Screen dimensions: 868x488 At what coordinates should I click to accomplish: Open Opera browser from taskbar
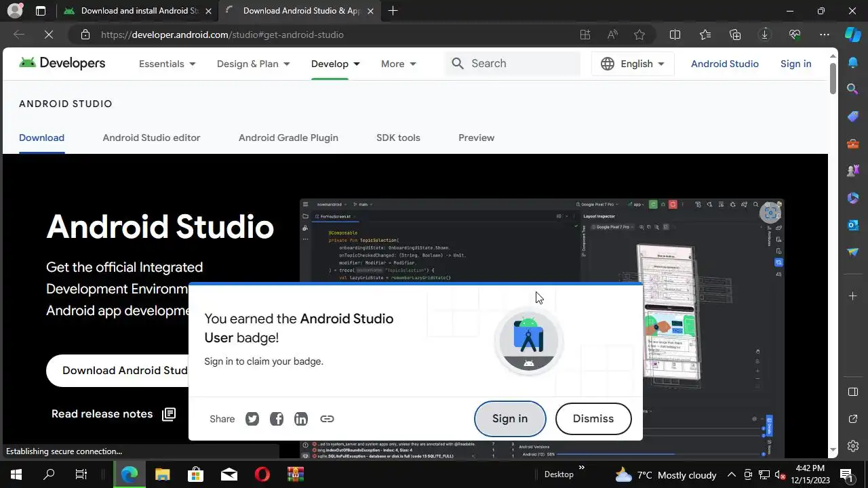(262, 474)
